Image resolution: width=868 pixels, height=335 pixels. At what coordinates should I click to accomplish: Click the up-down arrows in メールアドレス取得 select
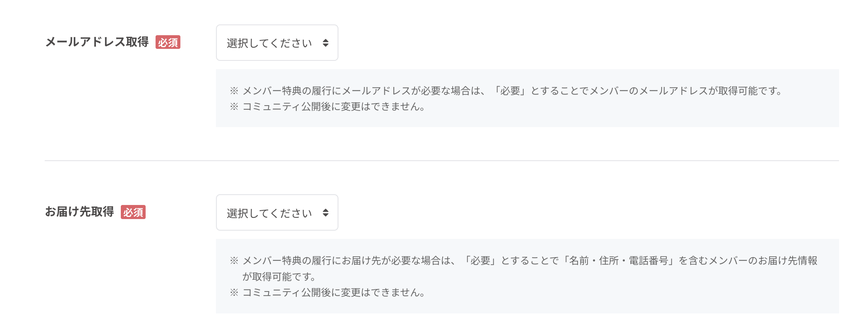tap(326, 43)
